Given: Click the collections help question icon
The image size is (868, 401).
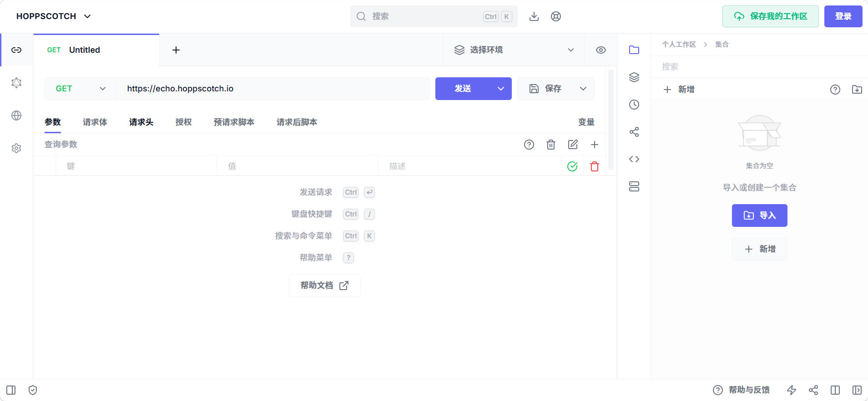Looking at the screenshot, I should [x=835, y=90].
